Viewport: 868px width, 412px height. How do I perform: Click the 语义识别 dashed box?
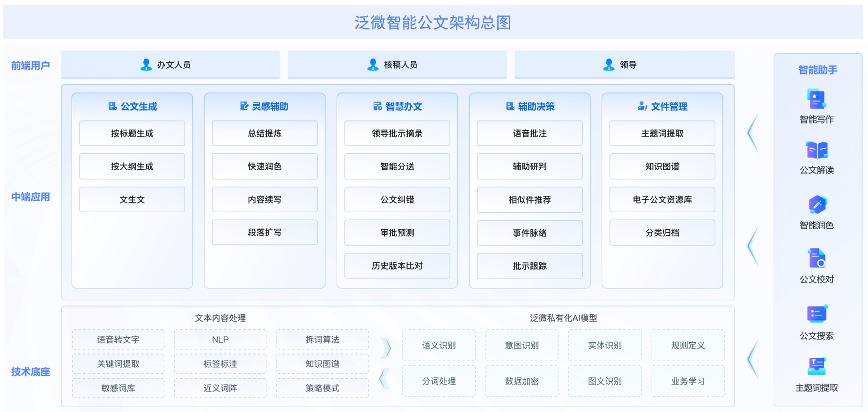(x=439, y=345)
